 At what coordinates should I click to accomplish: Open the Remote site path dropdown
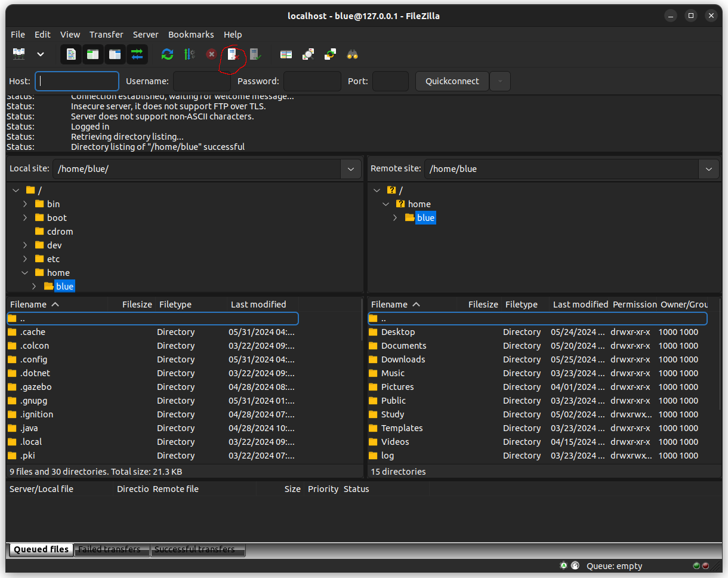pos(708,169)
